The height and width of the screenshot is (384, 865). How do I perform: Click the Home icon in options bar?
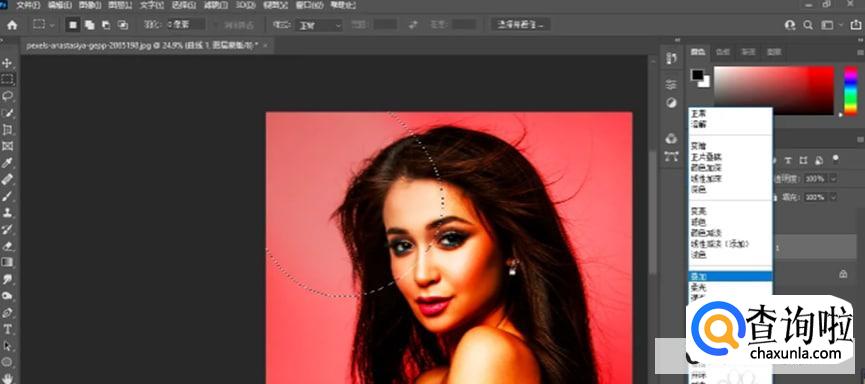click(12, 25)
